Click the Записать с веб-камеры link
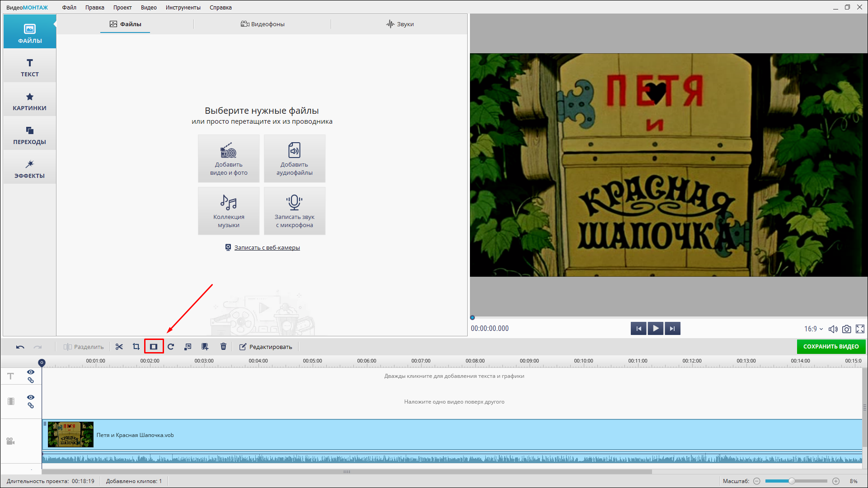This screenshot has height=488, width=868. 267,247
